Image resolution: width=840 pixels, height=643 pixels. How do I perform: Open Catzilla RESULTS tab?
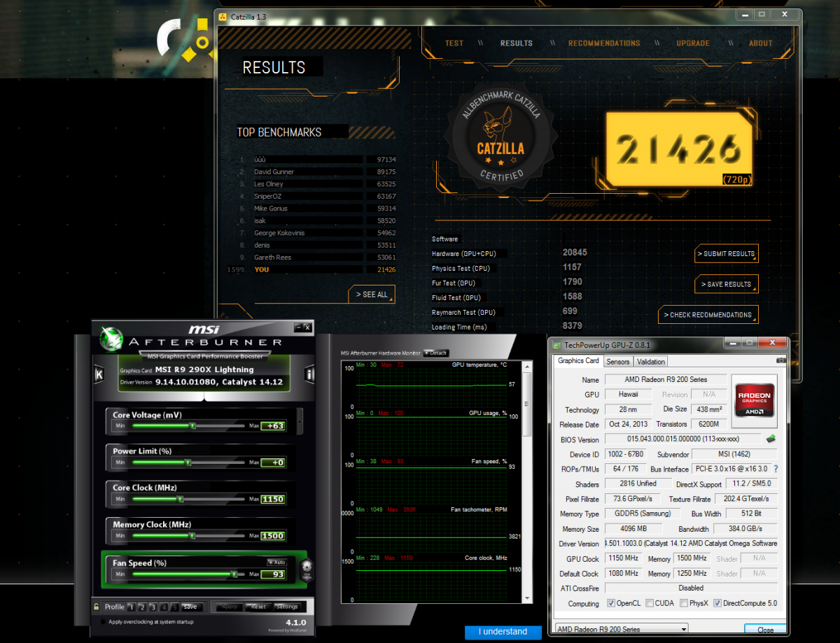click(x=517, y=43)
